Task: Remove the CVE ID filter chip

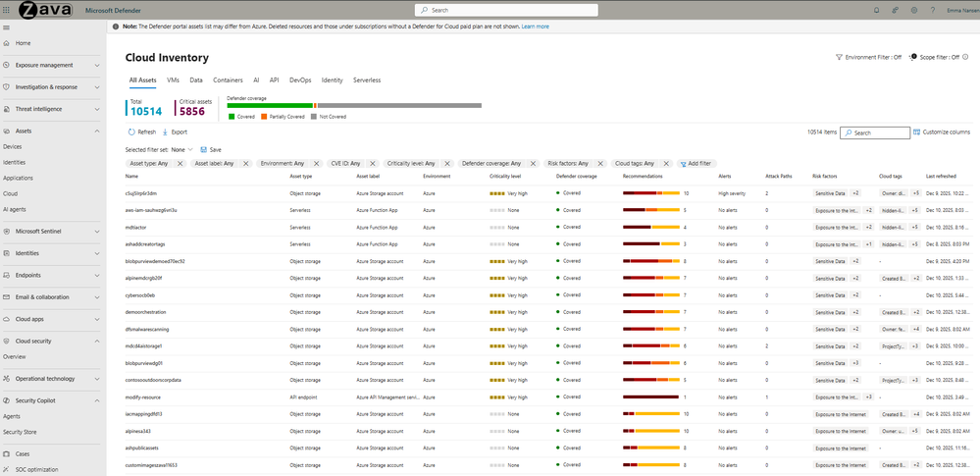Action: pyautogui.click(x=373, y=163)
